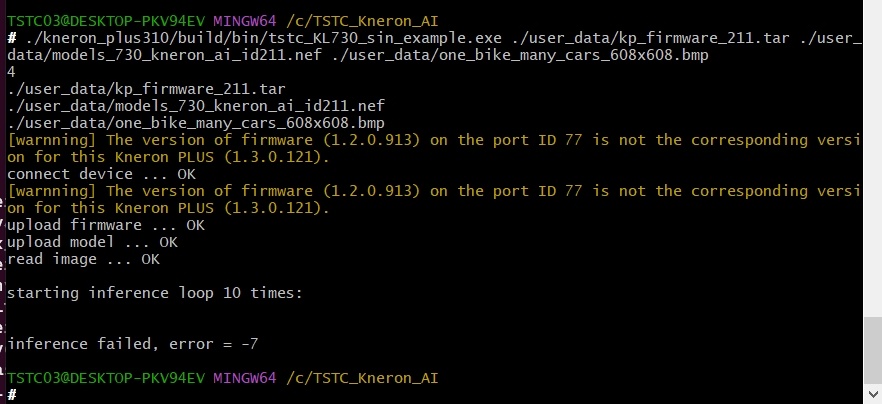
Task: Click the lone '4' output line
Action: point(11,72)
